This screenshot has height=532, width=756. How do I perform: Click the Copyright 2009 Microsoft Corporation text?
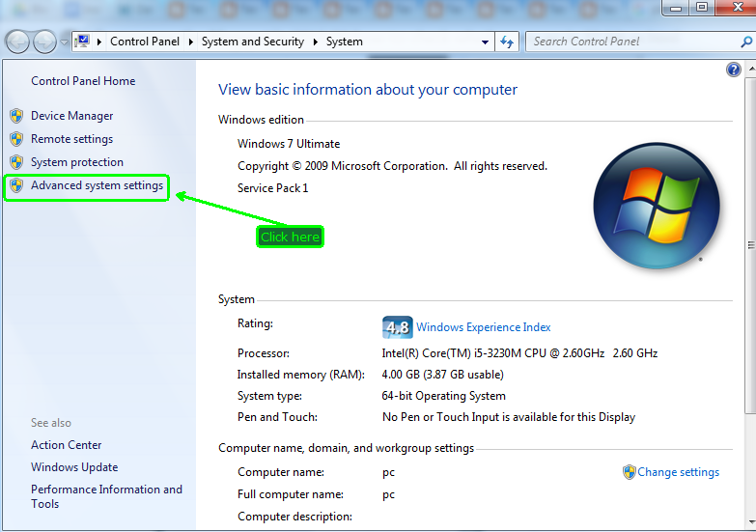click(392, 166)
